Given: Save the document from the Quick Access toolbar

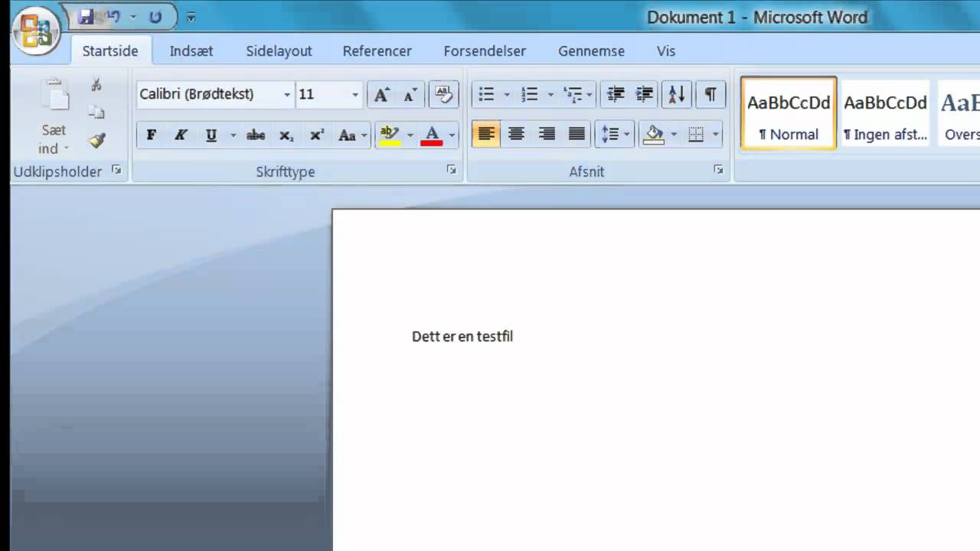Looking at the screenshot, I should click(86, 16).
